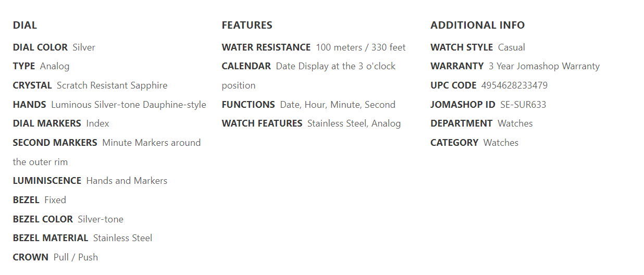Image resolution: width=644 pixels, height=275 pixels.
Task: Click 'Scratch Resistant Sapphire' crystal value
Action: pos(112,85)
